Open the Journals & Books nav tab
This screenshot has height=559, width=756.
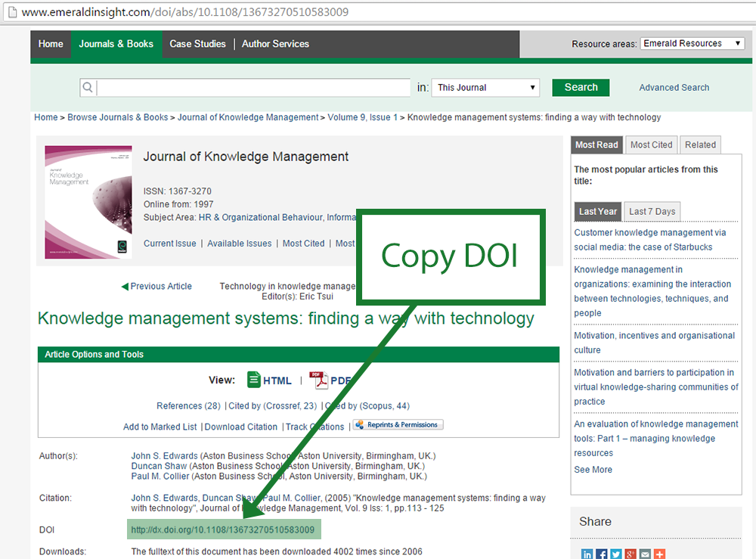[116, 44]
